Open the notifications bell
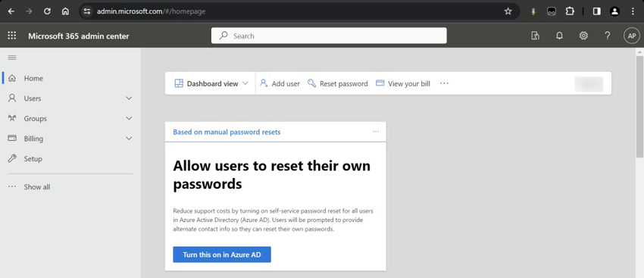 pos(559,36)
